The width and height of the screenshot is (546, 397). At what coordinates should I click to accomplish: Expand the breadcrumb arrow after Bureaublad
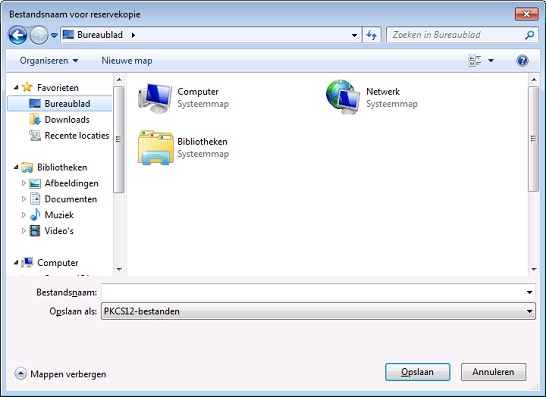click(133, 35)
